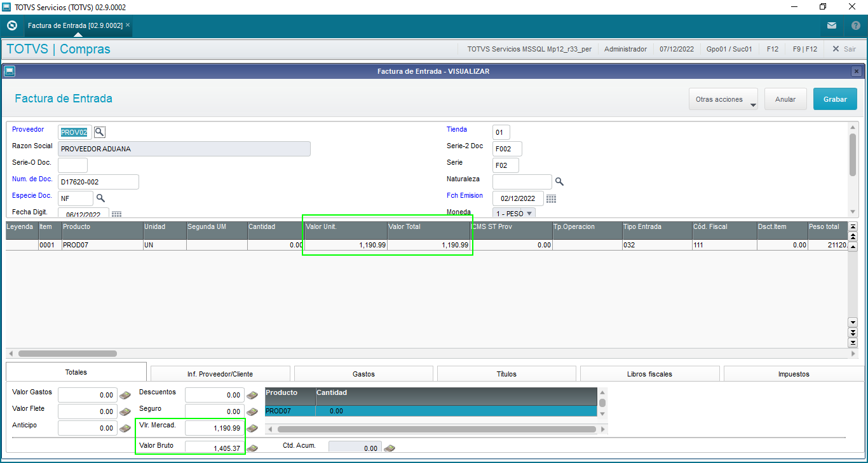Open the calendar icon for Fch Emision
This screenshot has height=463, width=868.
click(x=551, y=198)
